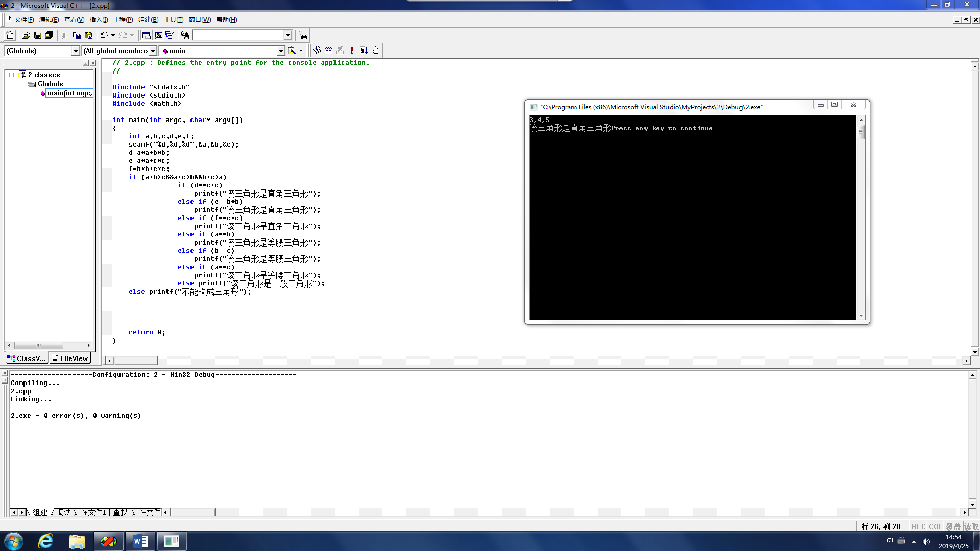Click workspace panel horizontal scrollbar thumb
Viewport: 980px width, 551px height.
tap(39, 345)
